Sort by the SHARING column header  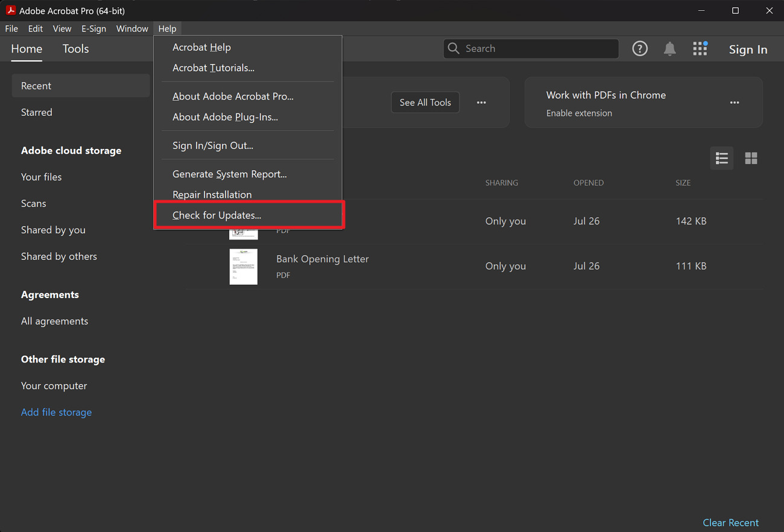coord(502,183)
